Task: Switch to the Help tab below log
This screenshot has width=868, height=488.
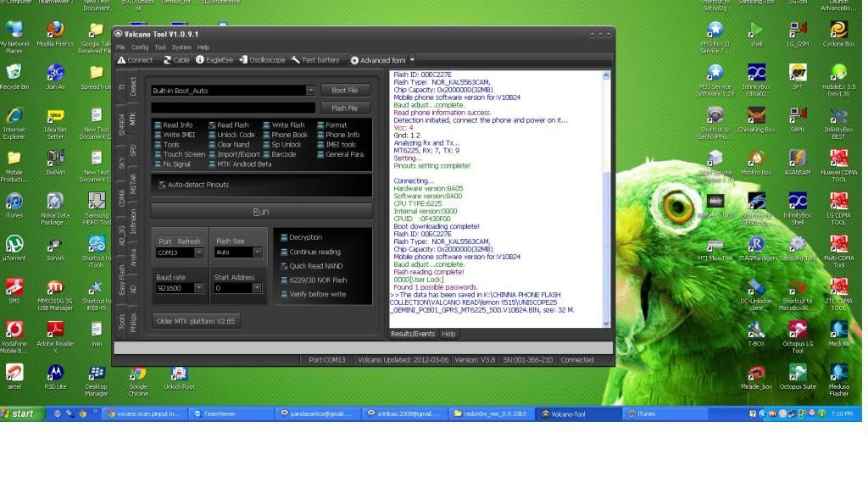Action: click(x=448, y=334)
